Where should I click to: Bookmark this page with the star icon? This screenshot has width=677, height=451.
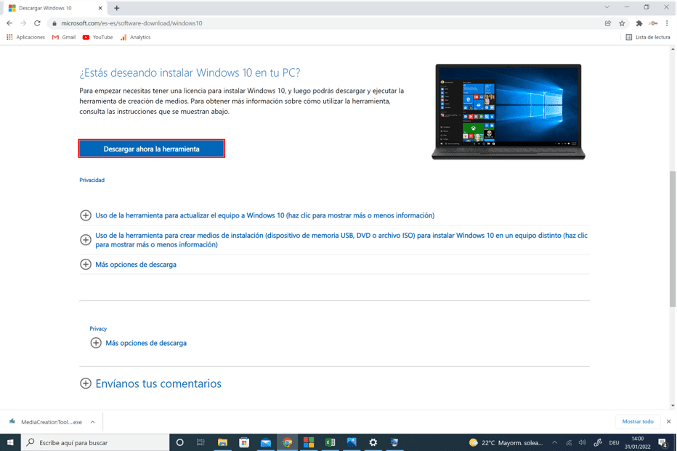click(x=623, y=22)
